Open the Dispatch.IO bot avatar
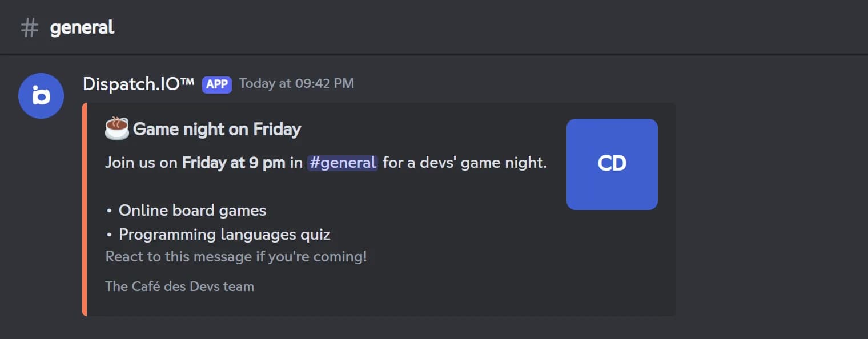 point(41,96)
